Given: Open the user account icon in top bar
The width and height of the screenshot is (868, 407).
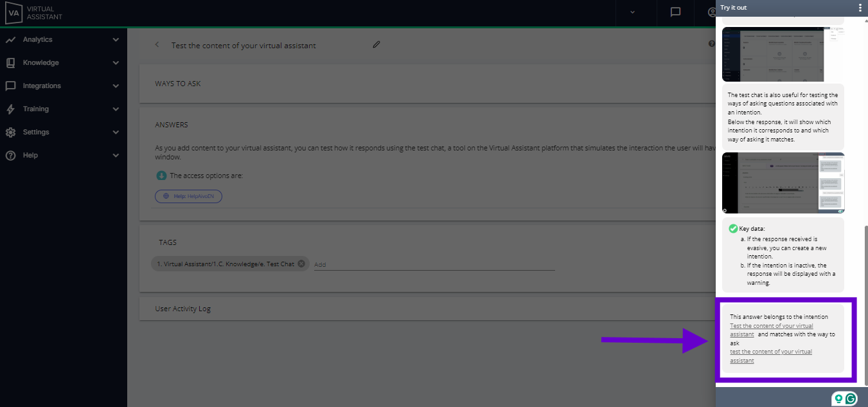Looking at the screenshot, I should (711, 12).
